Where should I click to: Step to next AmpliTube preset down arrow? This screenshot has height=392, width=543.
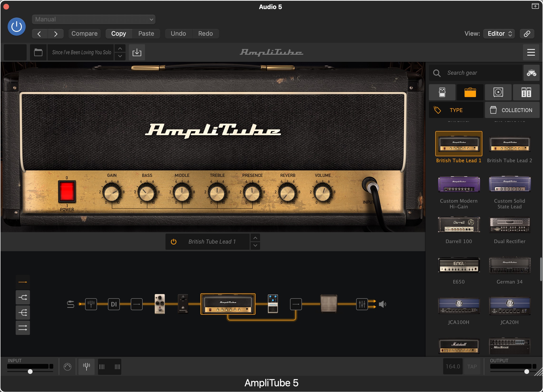[x=120, y=56]
